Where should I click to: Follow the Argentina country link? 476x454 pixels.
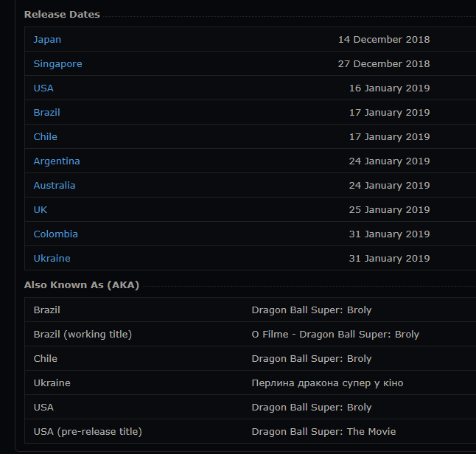[57, 161]
